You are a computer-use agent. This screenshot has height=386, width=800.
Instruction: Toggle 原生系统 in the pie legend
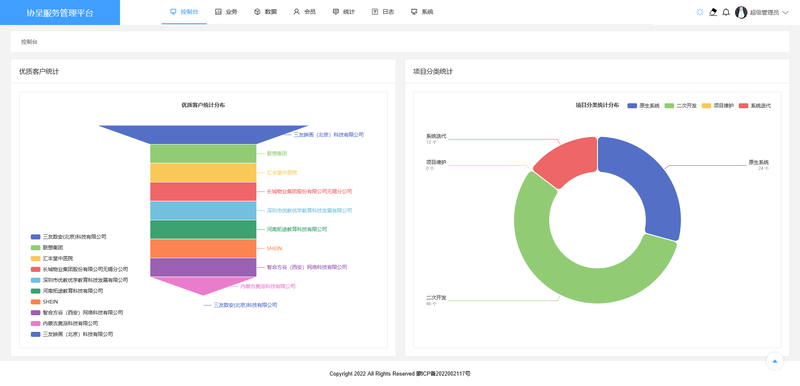tap(643, 106)
